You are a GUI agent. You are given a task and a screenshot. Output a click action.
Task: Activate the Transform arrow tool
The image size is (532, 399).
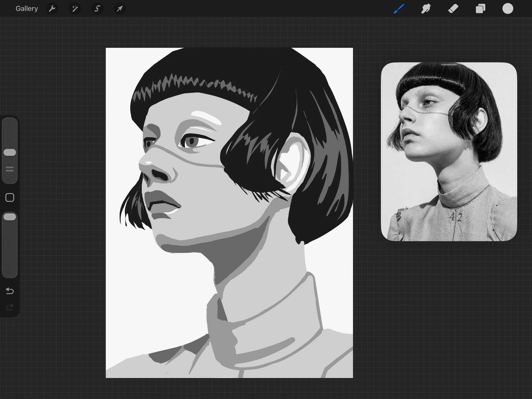[x=120, y=9]
